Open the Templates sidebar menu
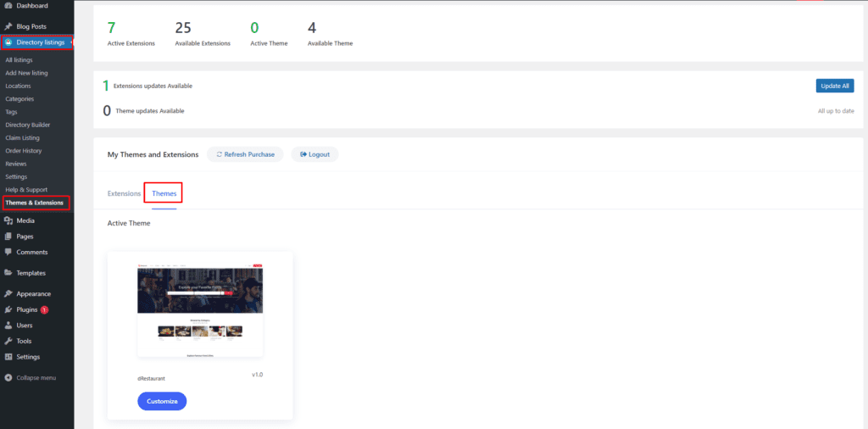Screen dimensions: 868x429 click(x=31, y=273)
